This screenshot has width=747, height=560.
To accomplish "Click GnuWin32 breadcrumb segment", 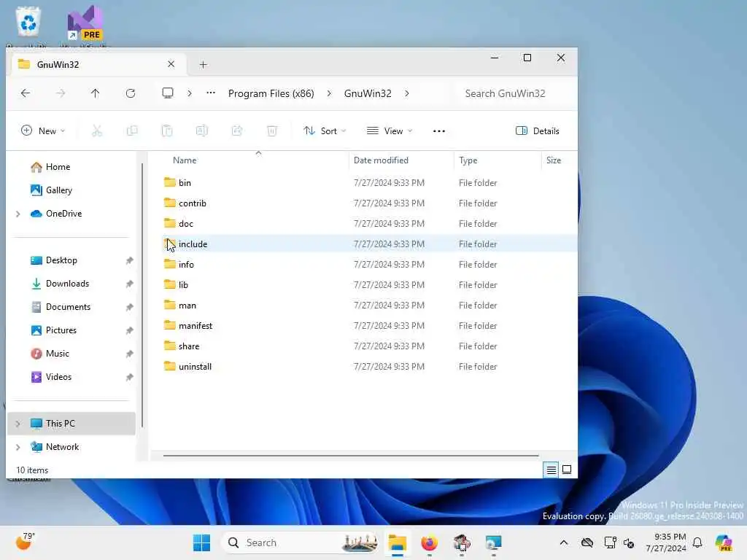I will click(x=368, y=93).
